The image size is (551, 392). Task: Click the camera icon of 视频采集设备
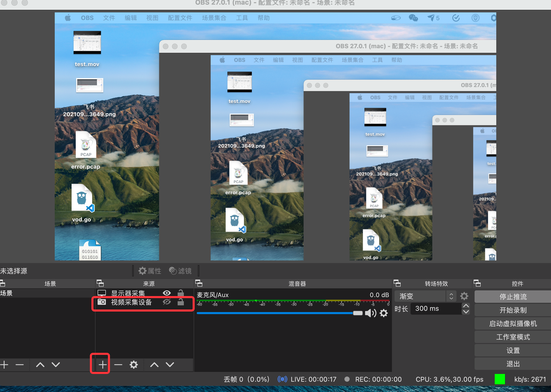pyautogui.click(x=102, y=302)
